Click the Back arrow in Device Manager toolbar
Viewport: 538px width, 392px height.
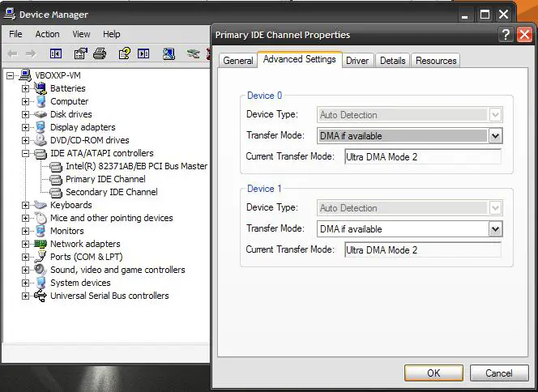[13, 53]
